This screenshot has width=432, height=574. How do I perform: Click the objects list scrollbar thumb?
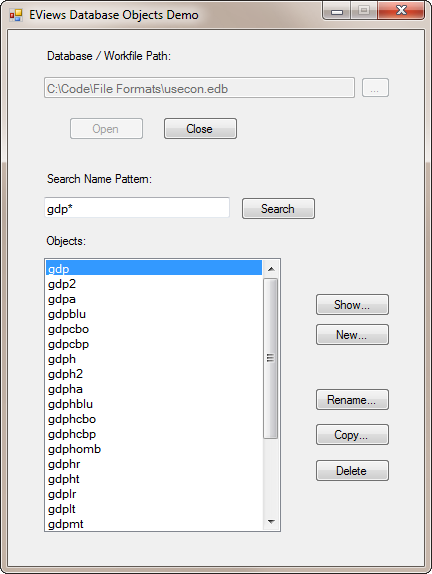[271, 358]
